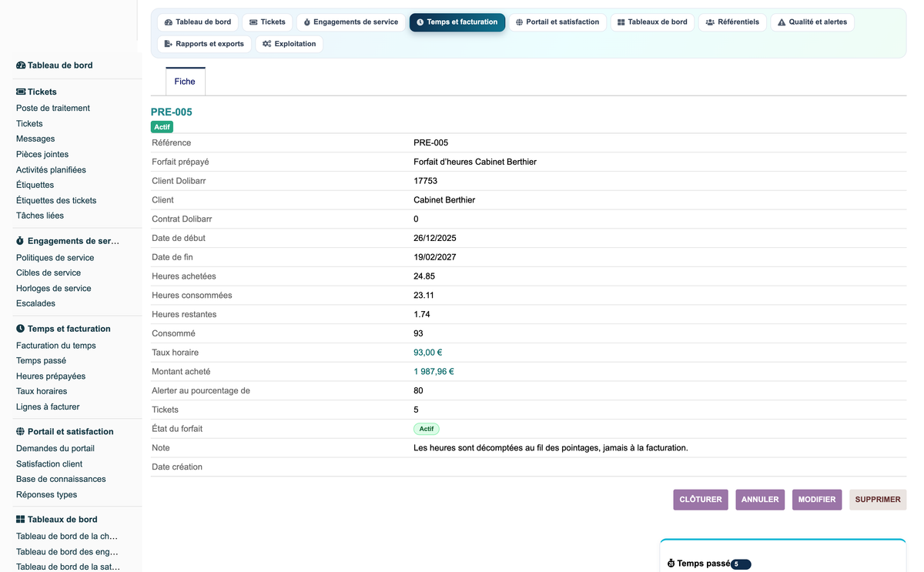
Task: Switch to Portail et satisfaction top tab
Action: click(557, 22)
